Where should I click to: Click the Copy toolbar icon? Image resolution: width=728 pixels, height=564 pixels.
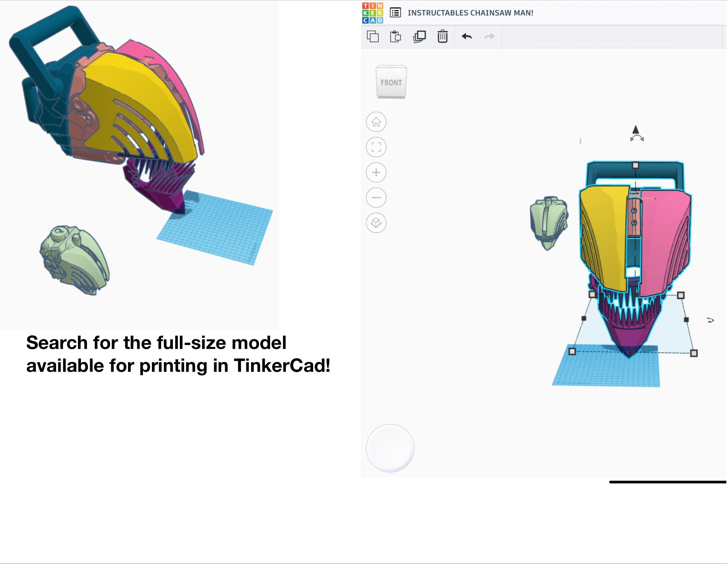pyautogui.click(x=373, y=36)
